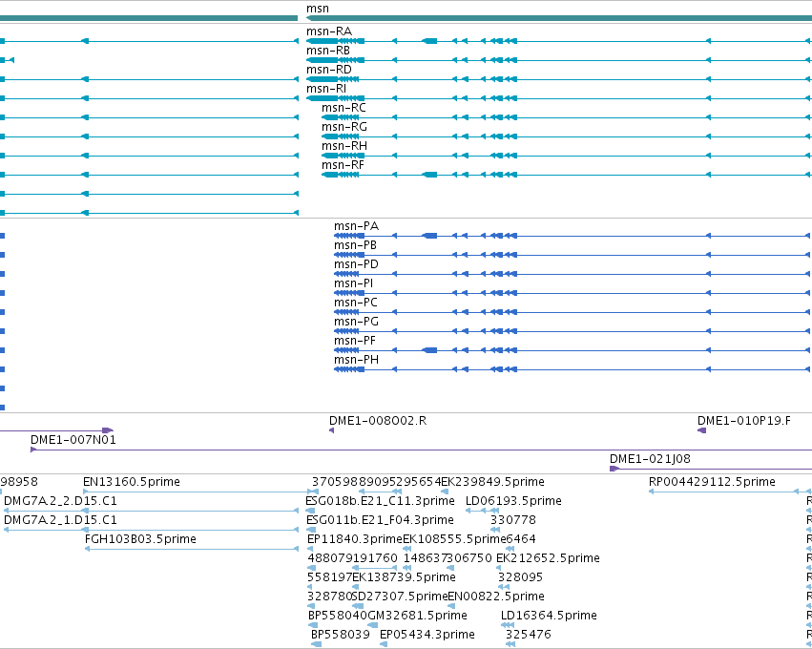Select the msn gene label

tap(317, 9)
